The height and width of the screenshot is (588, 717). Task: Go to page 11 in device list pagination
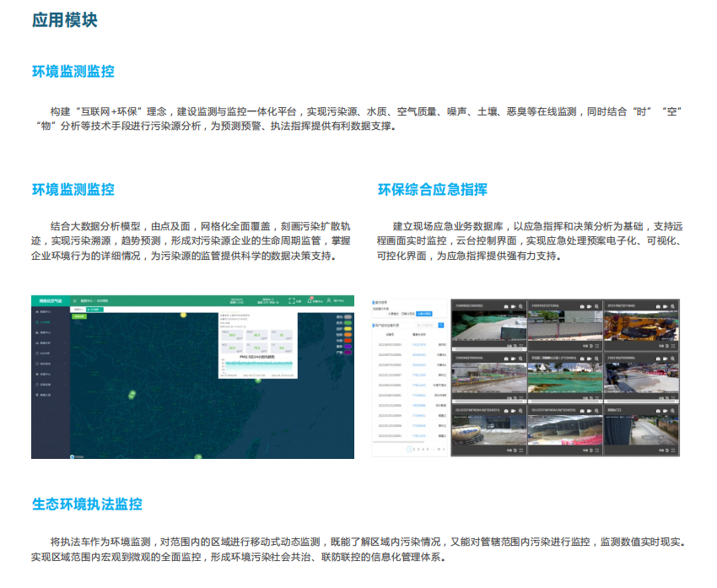[x=439, y=449]
